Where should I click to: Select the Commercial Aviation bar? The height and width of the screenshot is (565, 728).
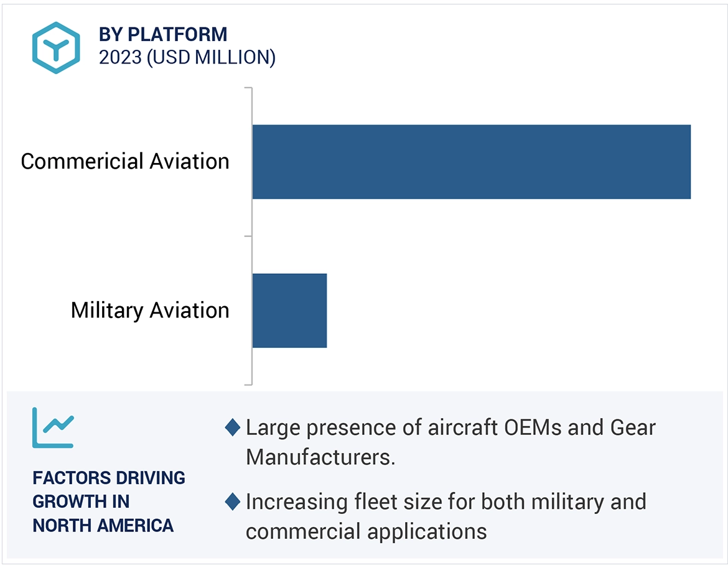point(471,162)
